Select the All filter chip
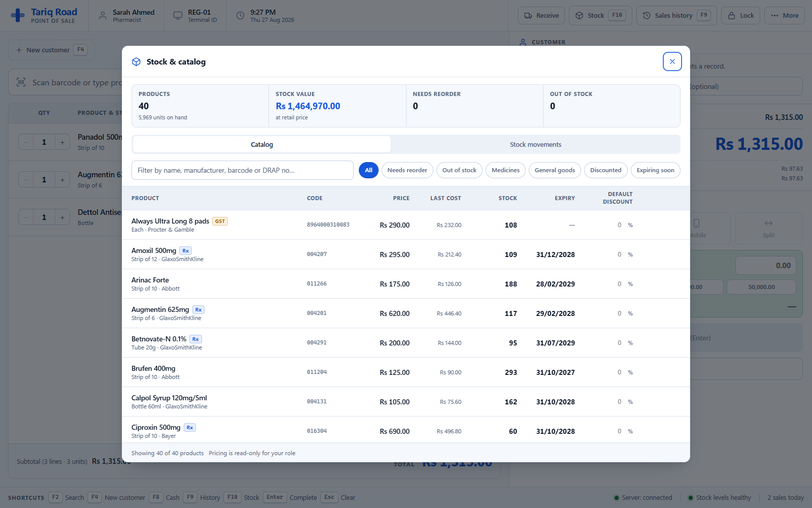 368,170
